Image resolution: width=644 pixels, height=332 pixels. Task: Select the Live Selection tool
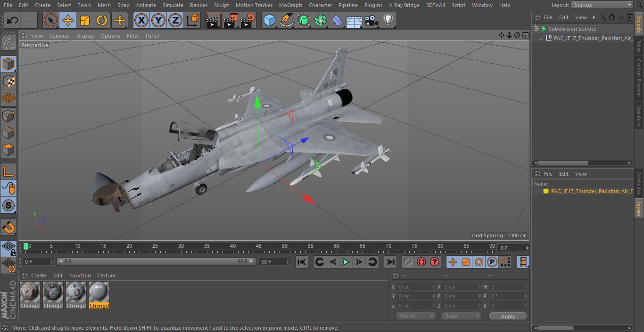click(x=51, y=20)
